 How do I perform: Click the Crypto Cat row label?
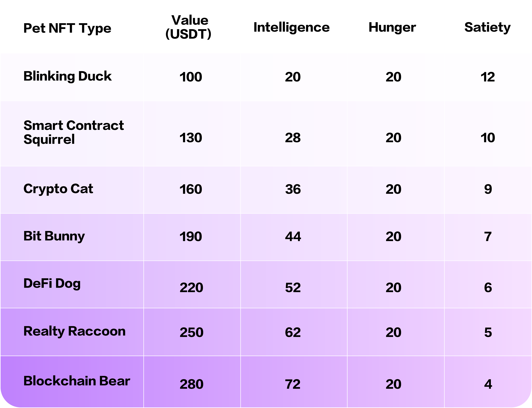point(58,189)
